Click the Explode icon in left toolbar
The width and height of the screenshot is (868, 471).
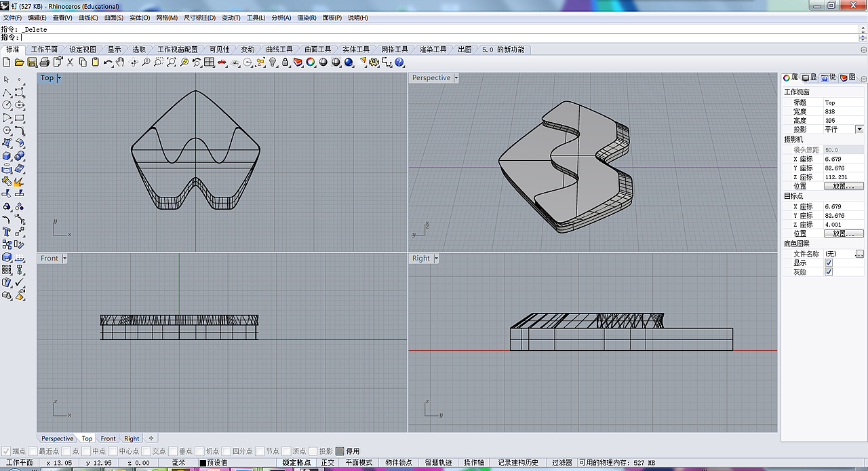pyautogui.click(x=20, y=181)
